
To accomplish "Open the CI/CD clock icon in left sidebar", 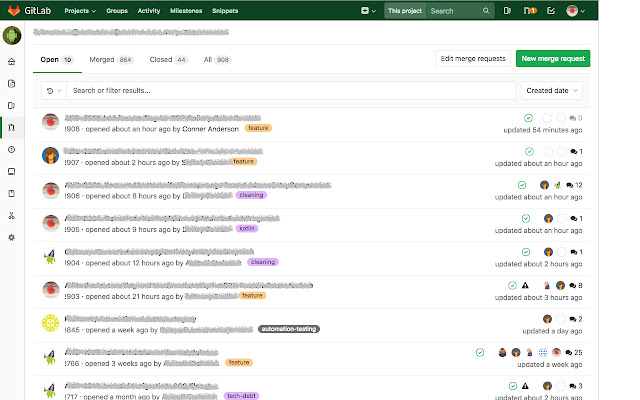I will click(12, 149).
